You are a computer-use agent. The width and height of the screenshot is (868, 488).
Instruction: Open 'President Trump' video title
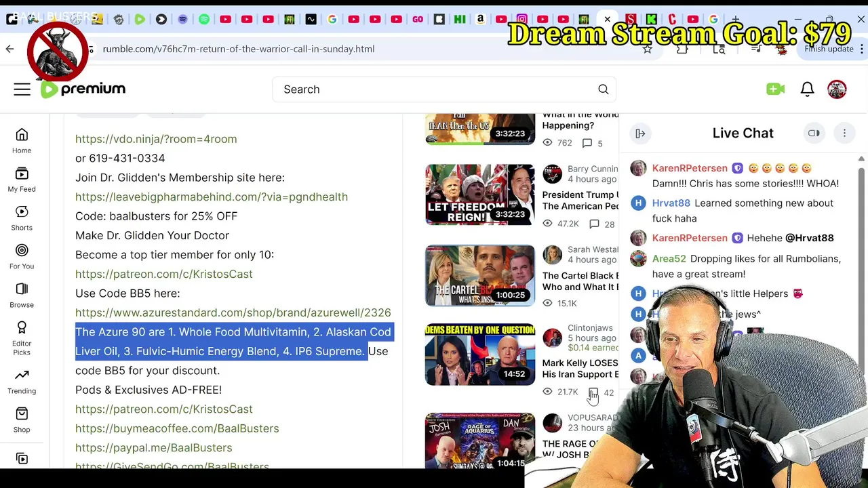(580, 200)
